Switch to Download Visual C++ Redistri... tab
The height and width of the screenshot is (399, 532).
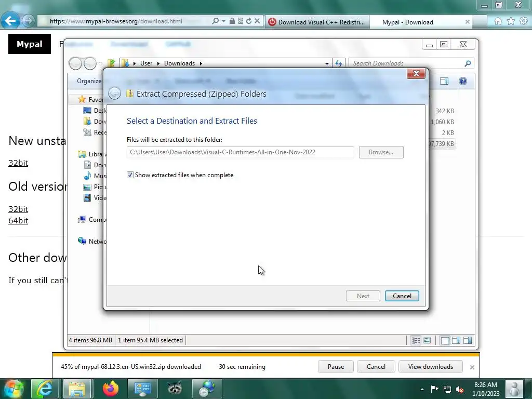(317, 22)
